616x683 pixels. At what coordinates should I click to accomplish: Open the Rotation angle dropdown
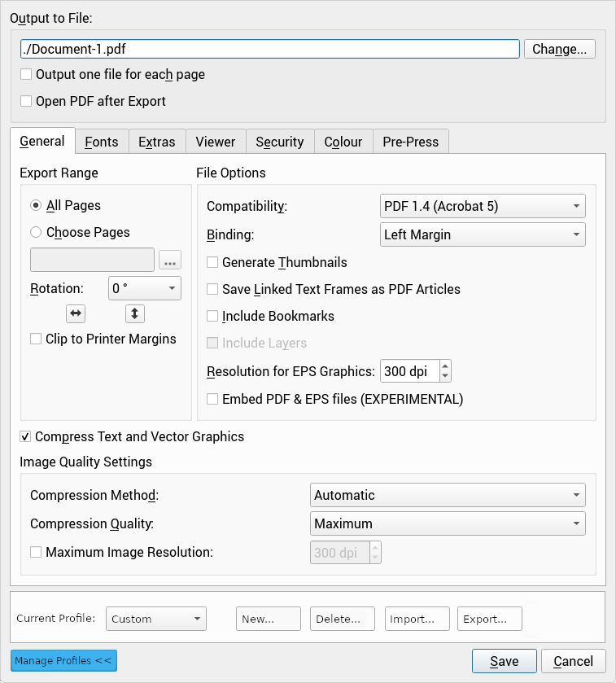tap(144, 289)
